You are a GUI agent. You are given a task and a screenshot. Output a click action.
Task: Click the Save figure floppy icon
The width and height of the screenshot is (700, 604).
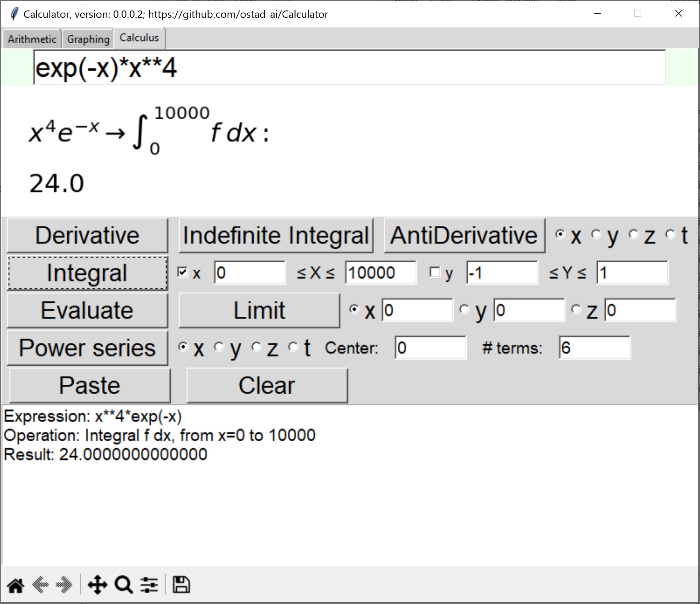(181, 585)
